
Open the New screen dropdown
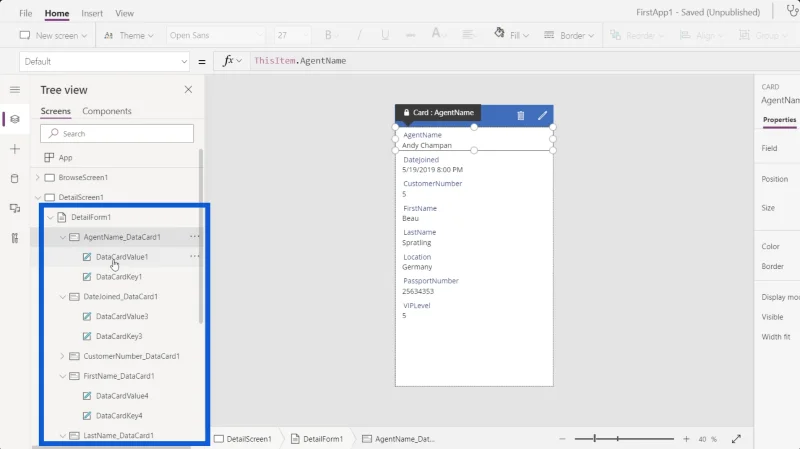click(53, 35)
